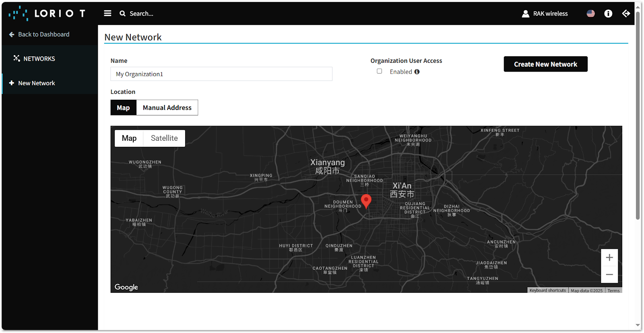Viewport: 644px width, 333px height.
Task: Open map Terms link
Action: click(x=613, y=290)
